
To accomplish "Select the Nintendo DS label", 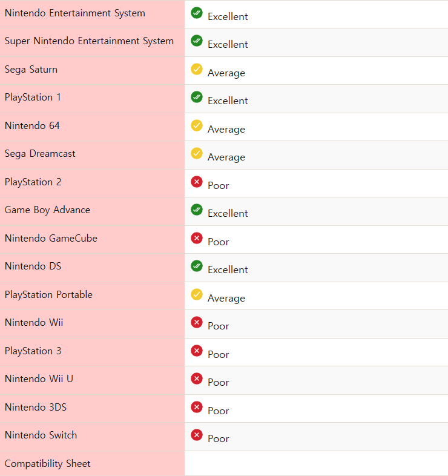I will click(x=33, y=266).
